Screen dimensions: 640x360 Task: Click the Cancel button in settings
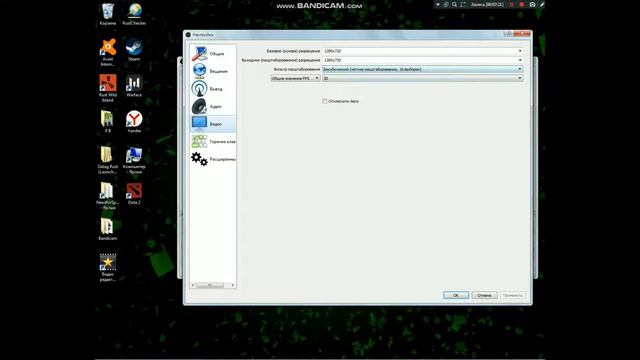484,295
